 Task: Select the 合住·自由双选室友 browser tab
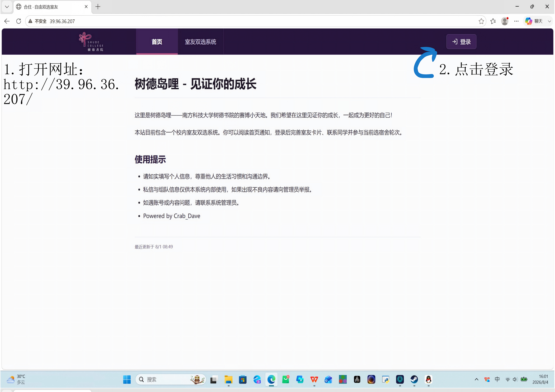coord(52,7)
